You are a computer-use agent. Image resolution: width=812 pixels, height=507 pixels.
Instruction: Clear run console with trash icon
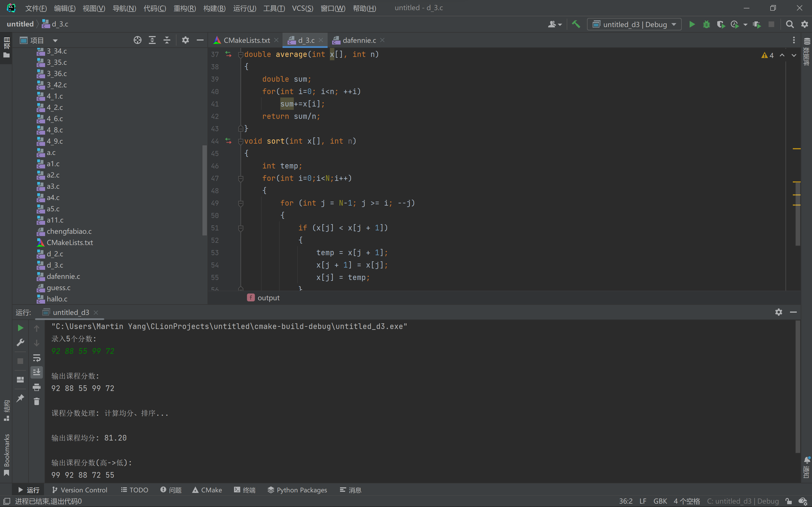point(37,401)
